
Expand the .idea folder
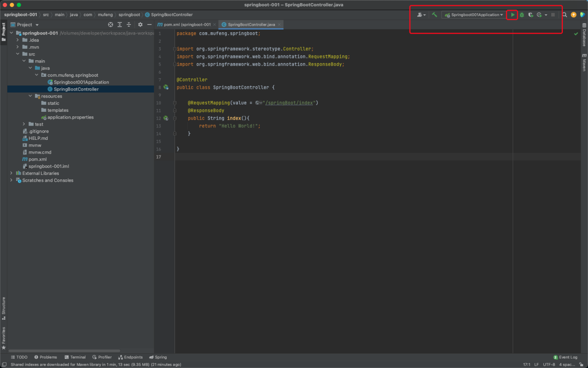18,40
